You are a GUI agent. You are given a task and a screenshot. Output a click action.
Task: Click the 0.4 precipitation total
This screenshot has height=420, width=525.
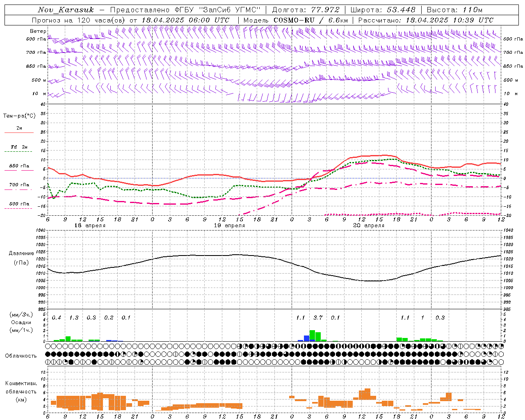click(57, 318)
